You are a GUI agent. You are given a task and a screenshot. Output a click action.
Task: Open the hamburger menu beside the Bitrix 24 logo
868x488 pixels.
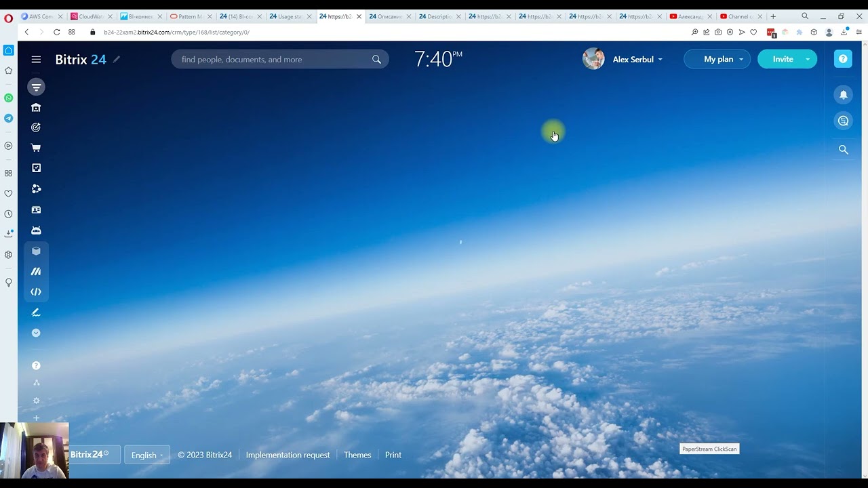pos(36,60)
